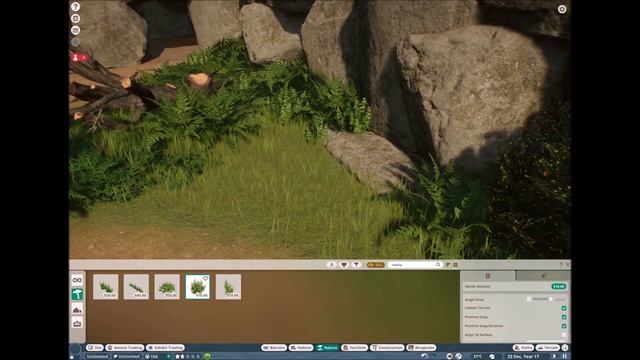Open the help question mark icon
Screen dimensions: 640x360
coord(76,7)
